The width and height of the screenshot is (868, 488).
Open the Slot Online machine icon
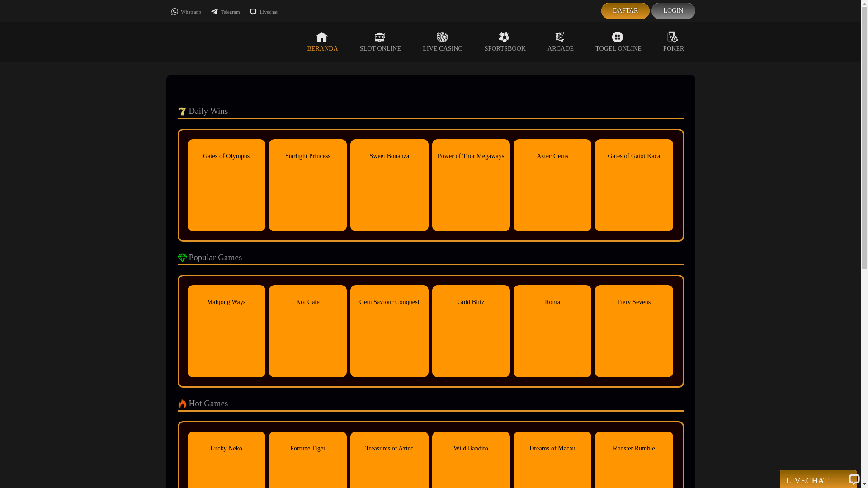380,37
